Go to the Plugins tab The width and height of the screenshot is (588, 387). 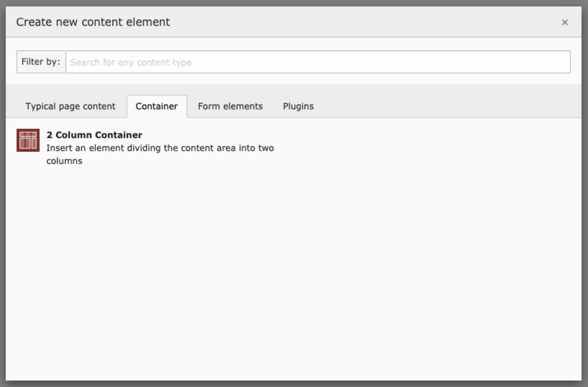pyautogui.click(x=298, y=106)
